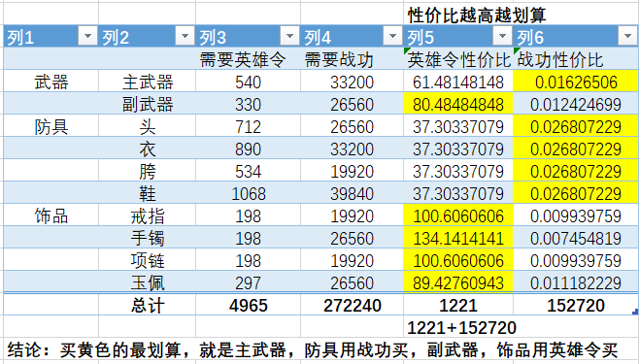Select total cell 272240

click(353, 305)
